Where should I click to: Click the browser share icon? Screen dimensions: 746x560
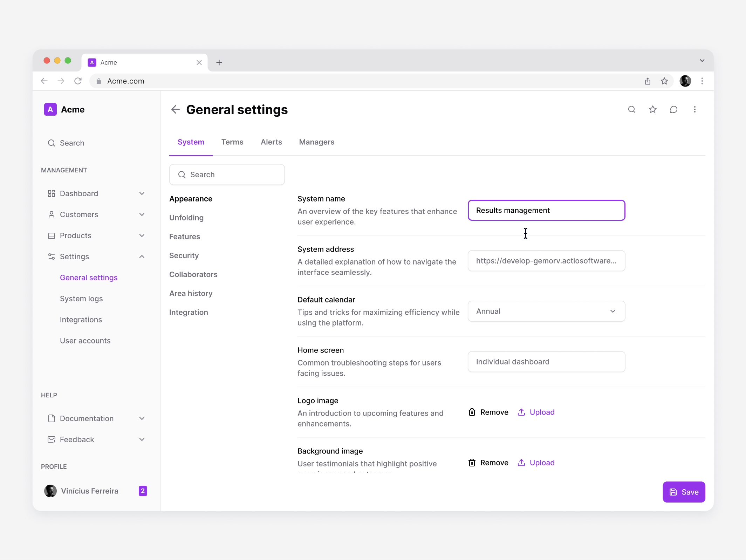648,81
